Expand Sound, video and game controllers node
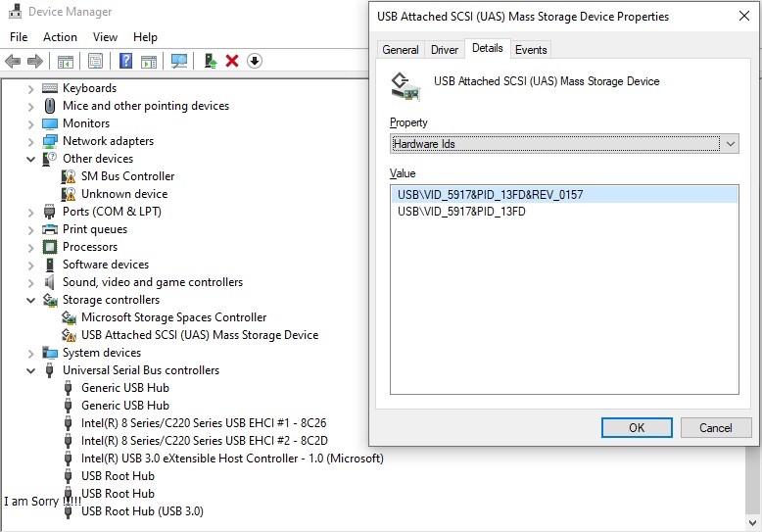 pyautogui.click(x=30, y=283)
